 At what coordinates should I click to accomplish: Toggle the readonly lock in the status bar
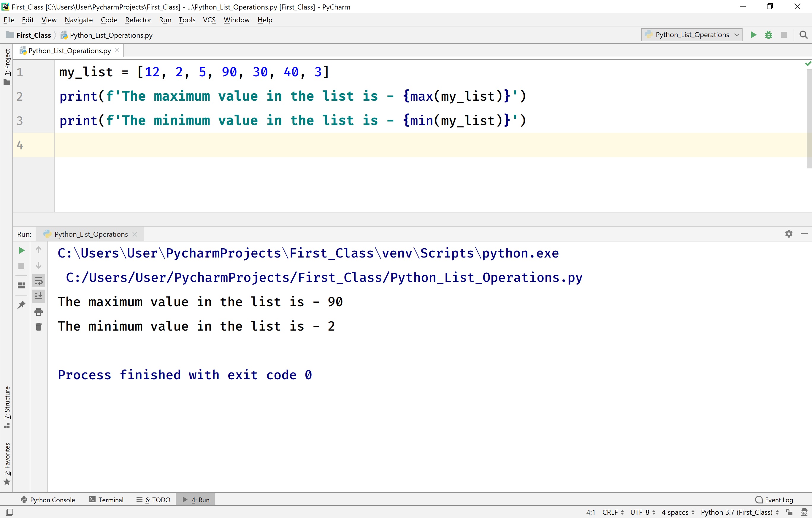pyautogui.click(x=789, y=512)
